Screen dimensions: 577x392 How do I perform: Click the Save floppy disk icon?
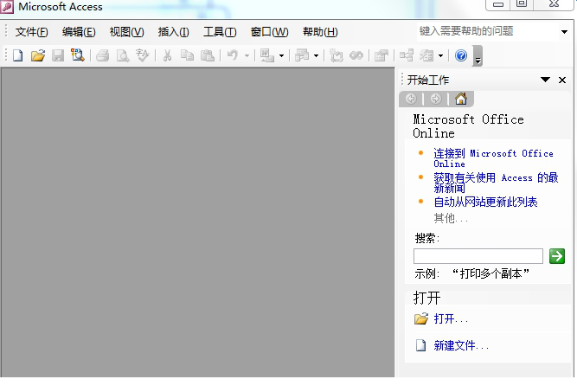[x=58, y=55]
